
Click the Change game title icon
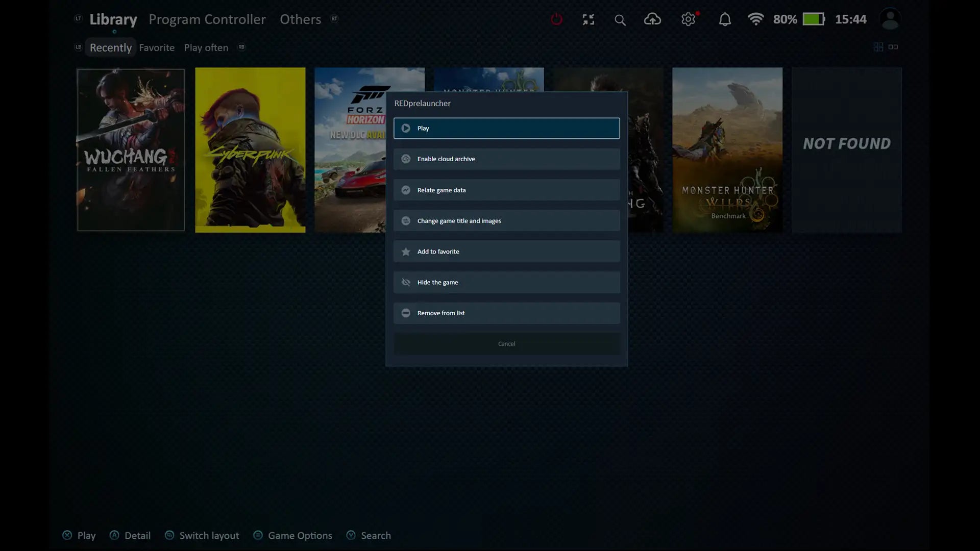pos(406,221)
